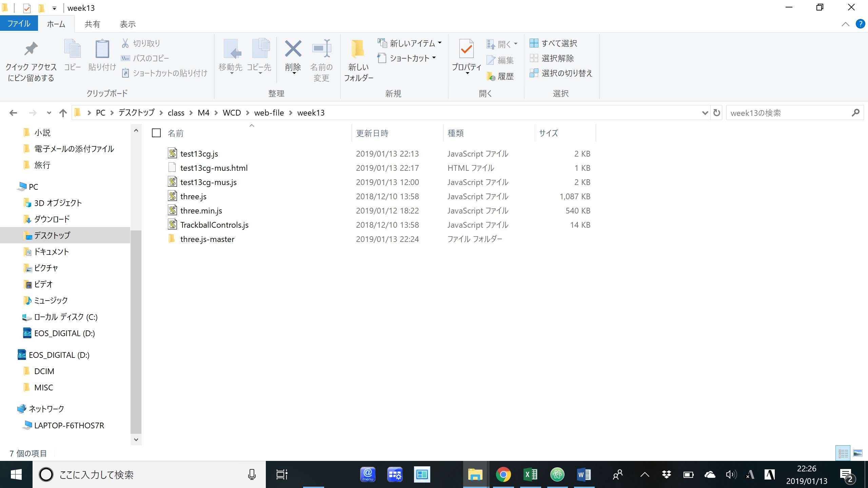
Task: Switch to the 表示 ribbon tab
Action: pyautogui.click(x=127, y=24)
